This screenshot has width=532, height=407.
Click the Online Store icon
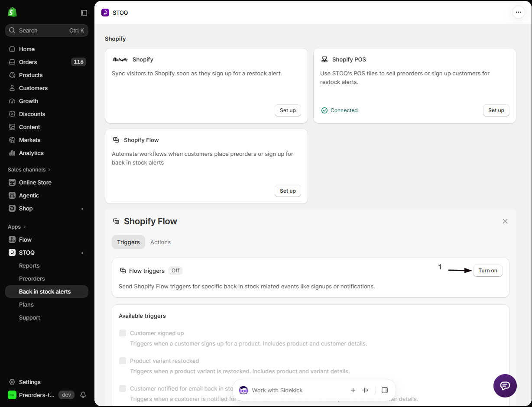point(12,182)
